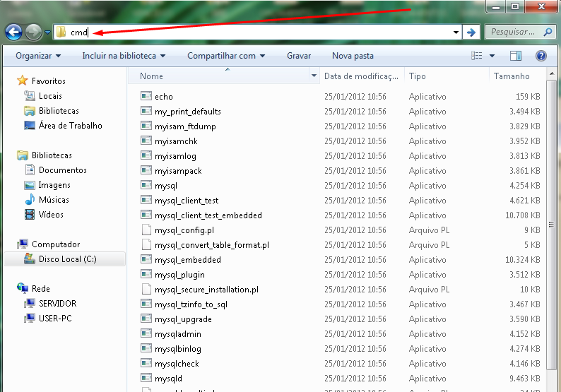This screenshot has height=392, width=561.
Task: Click the mysql application icon
Action: (x=146, y=185)
